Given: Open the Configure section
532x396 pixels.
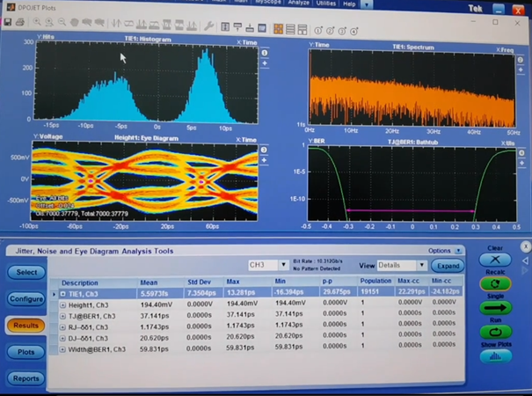Looking at the screenshot, I should (x=27, y=299).
